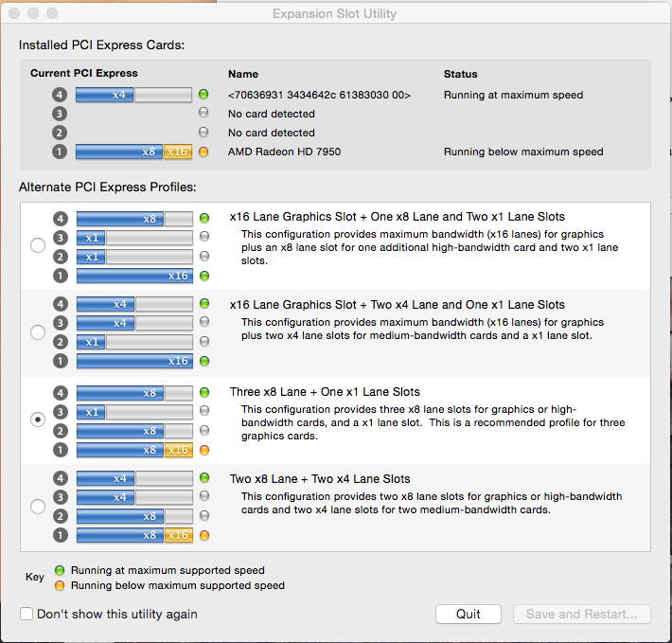
Task: Click the green status light for the slot 4 card
Action: (x=203, y=94)
